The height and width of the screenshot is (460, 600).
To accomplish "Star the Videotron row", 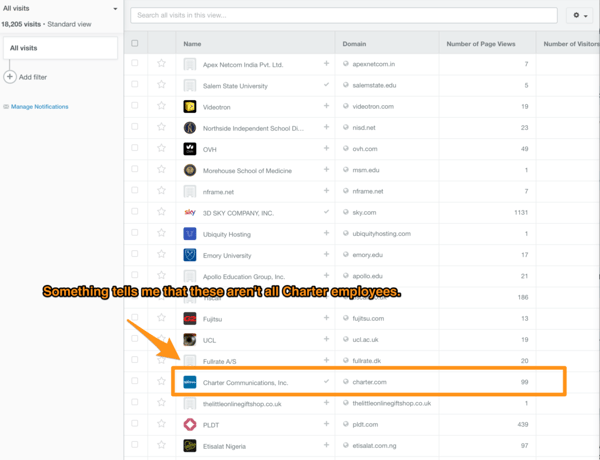I will coord(161,106).
